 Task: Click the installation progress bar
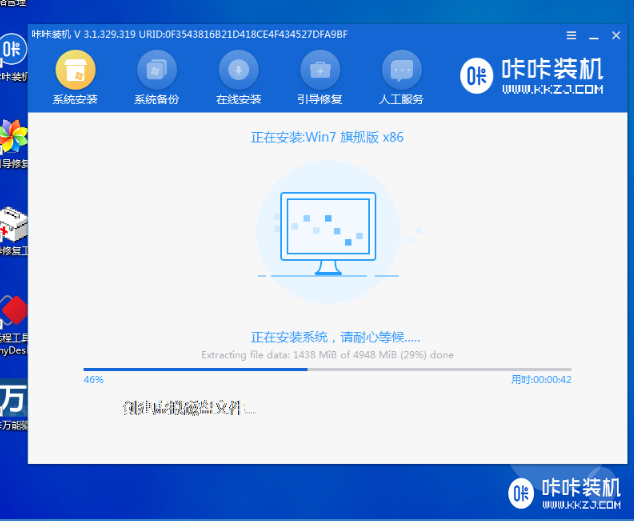327,369
